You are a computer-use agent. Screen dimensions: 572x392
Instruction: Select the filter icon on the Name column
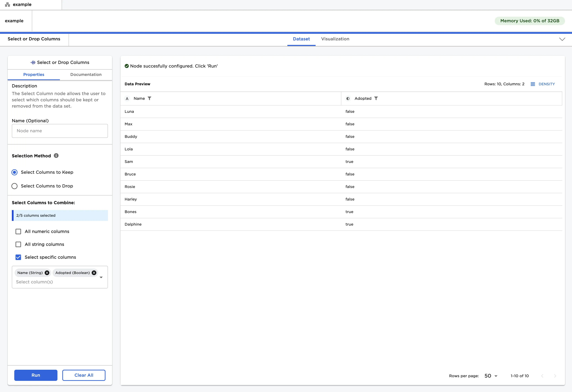[x=150, y=98]
